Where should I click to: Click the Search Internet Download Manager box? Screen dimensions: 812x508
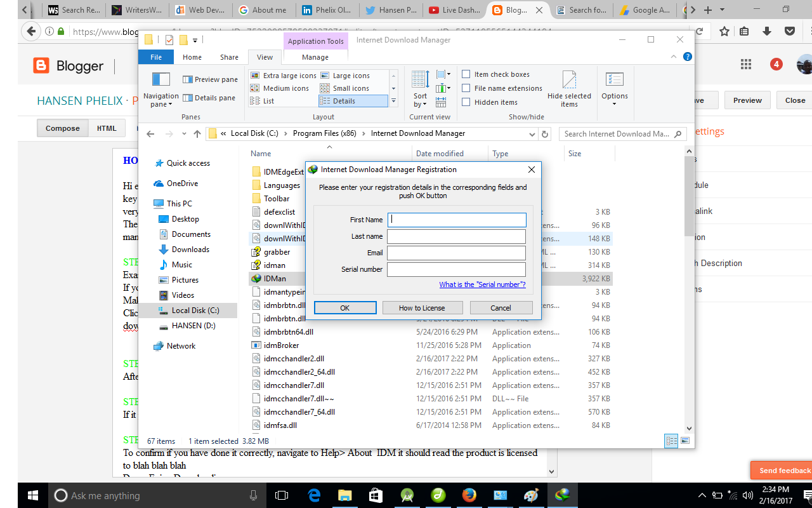point(623,134)
